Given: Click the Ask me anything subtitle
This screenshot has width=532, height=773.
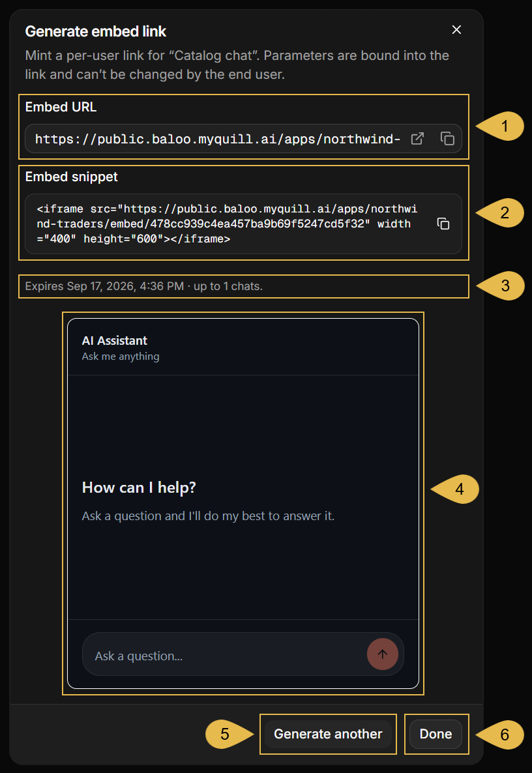Looking at the screenshot, I should pyautogui.click(x=121, y=357).
